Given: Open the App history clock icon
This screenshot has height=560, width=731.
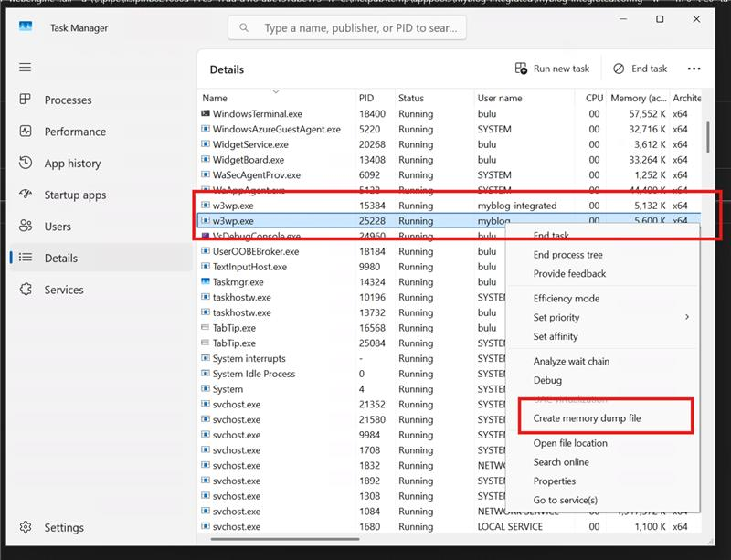Looking at the screenshot, I should tap(26, 163).
